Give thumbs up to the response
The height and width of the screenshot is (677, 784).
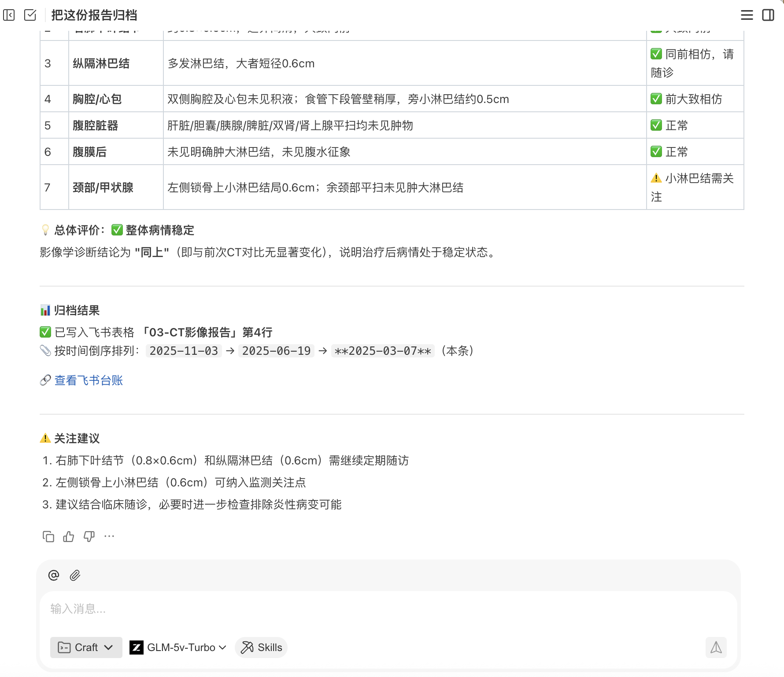click(x=69, y=536)
